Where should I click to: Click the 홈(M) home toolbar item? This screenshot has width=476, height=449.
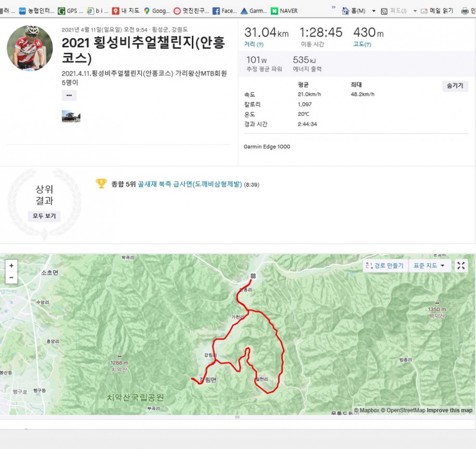coord(354,11)
